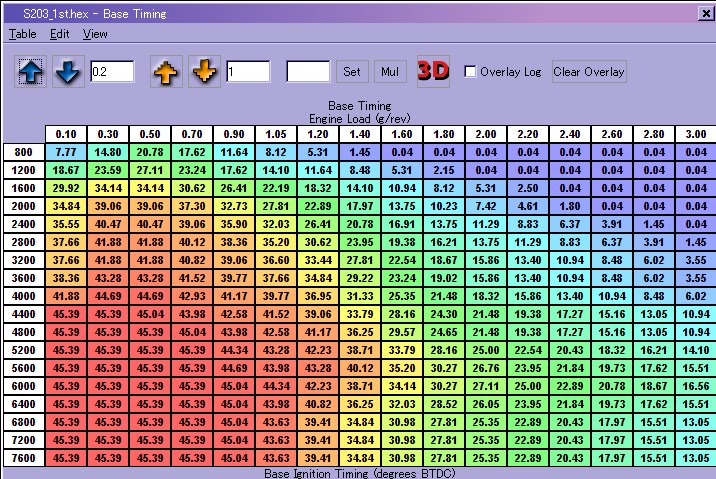Open the View menu
Viewport: 716px width, 479px height.
(x=95, y=34)
